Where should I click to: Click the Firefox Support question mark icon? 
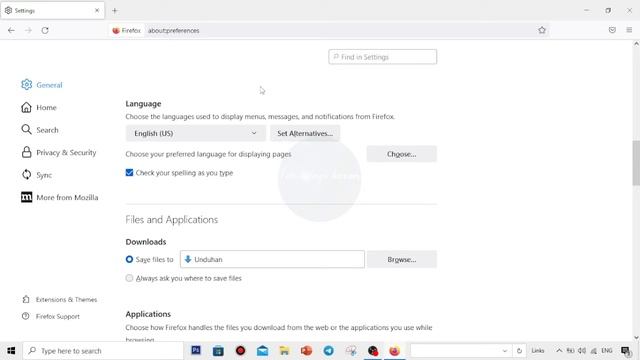click(x=26, y=316)
